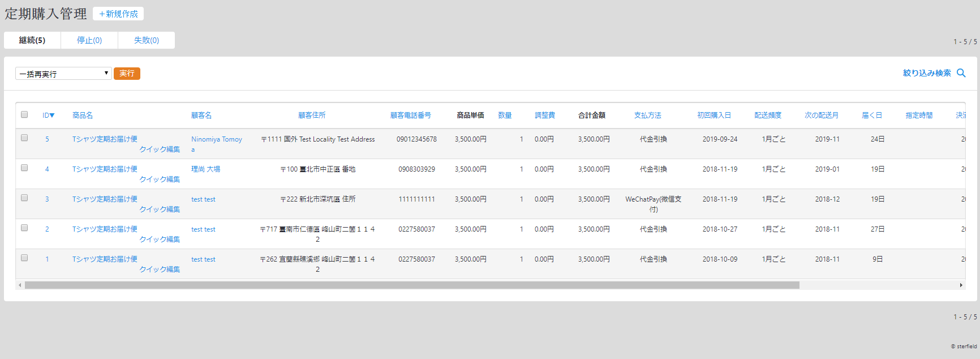The width and height of the screenshot is (980, 359).
Task: Sort by 初回購入日 column header
Action: click(713, 116)
